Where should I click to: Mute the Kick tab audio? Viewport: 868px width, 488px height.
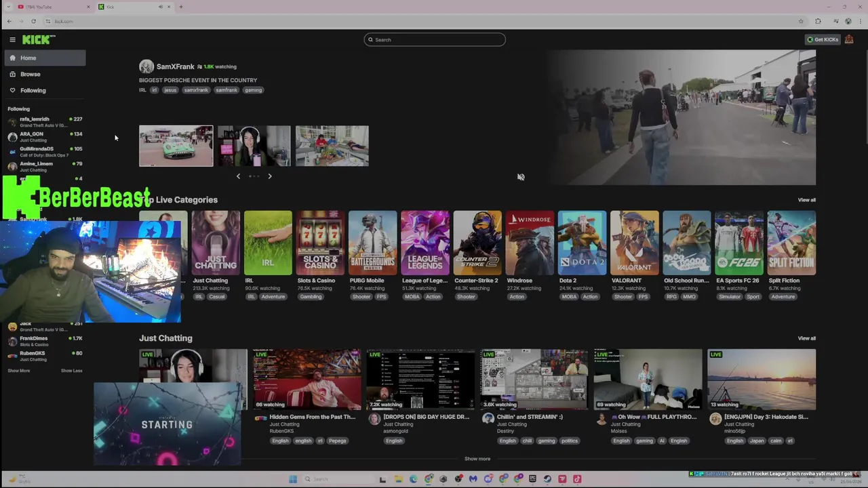click(x=161, y=7)
